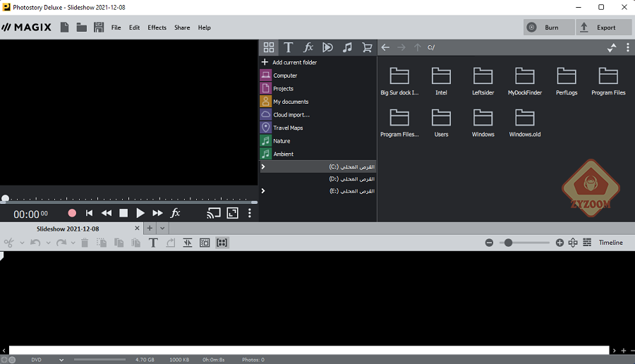The width and height of the screenshot is (635, 364).
Task: Click the Export button
Action: point(603,28)
